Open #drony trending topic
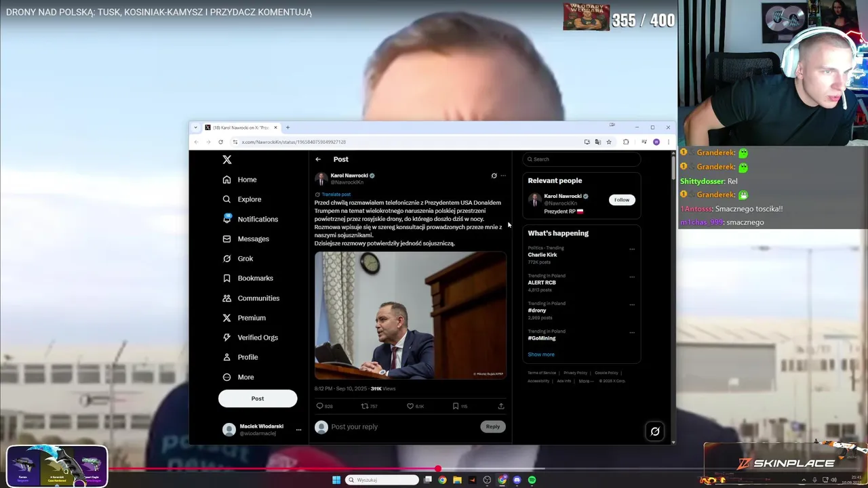 [537, 310]
